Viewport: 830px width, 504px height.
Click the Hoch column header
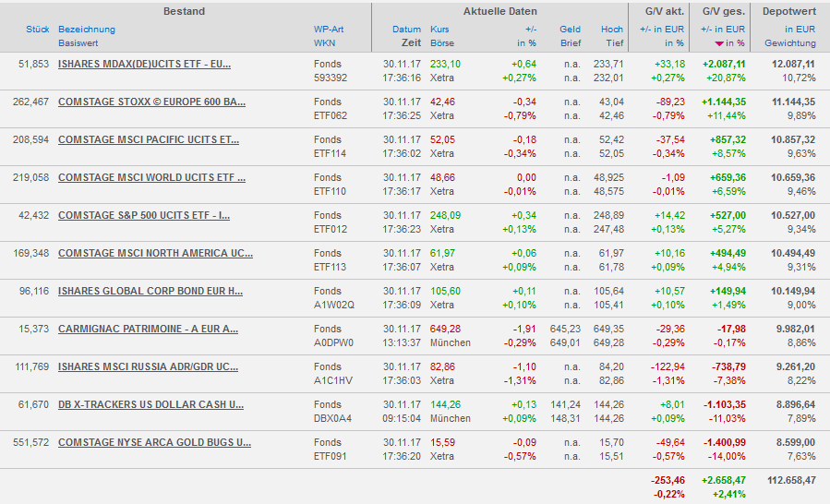(611, 30)
